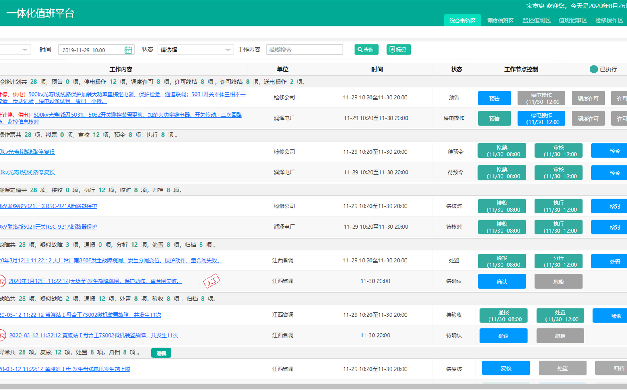
Task: Click the small green button in the last summary row
Action: click(x=161, y=353)
